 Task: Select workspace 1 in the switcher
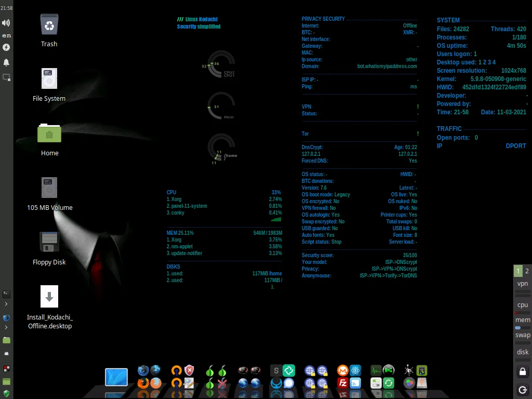[x=518, y=271]
